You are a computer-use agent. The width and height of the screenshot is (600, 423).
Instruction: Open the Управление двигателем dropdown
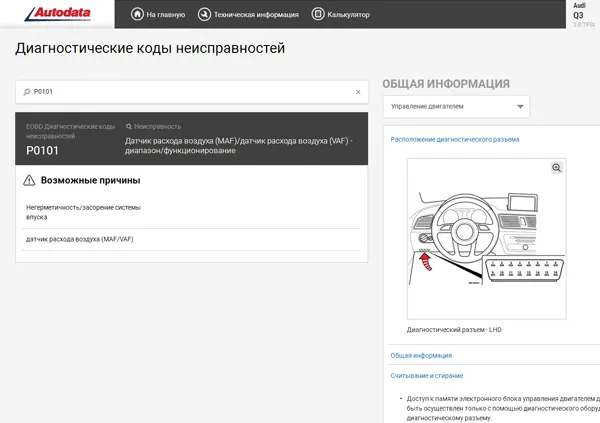(x=456, y=106)
